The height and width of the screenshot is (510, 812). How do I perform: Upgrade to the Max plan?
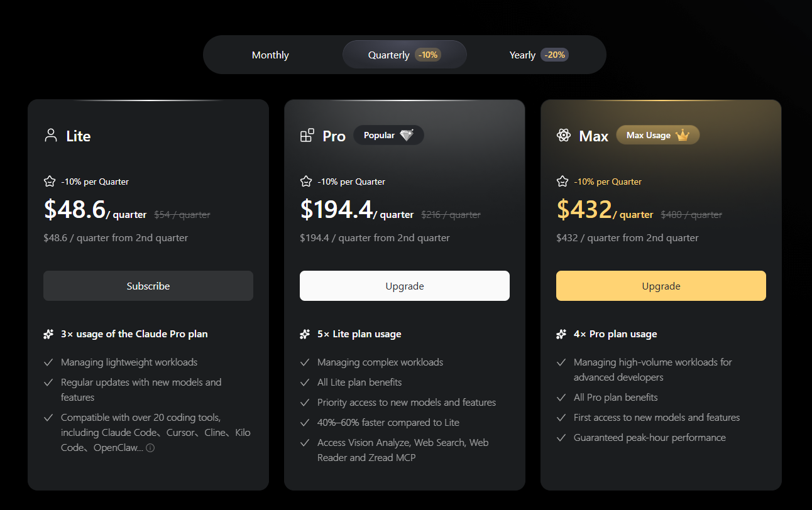[x=661, y=286]
